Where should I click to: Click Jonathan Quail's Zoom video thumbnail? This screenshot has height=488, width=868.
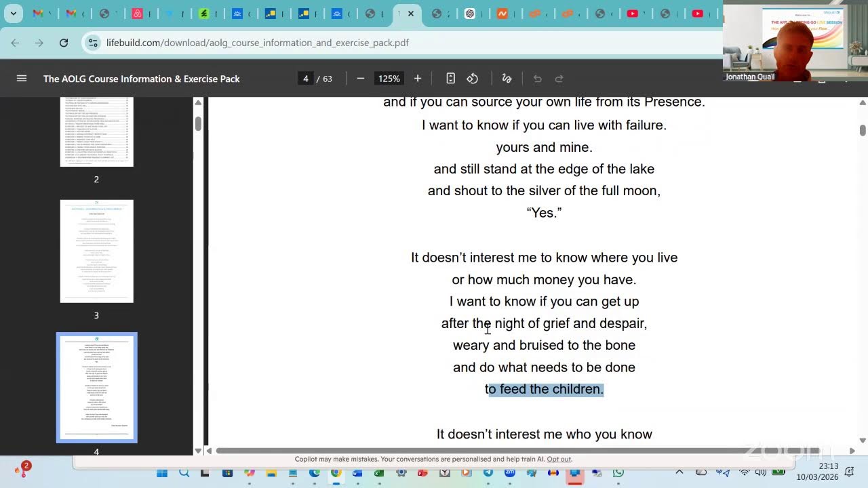coord(795,41)
